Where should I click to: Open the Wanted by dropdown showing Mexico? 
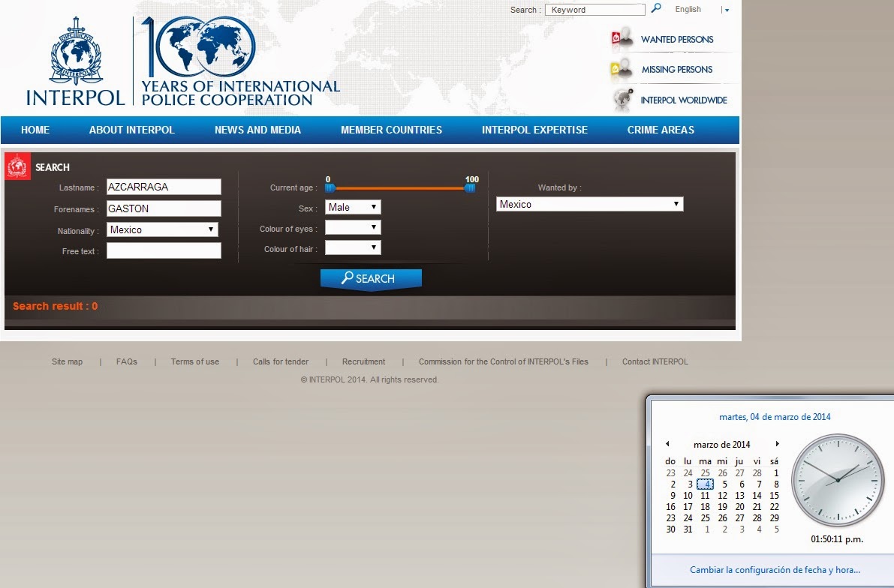click(589, 204)
